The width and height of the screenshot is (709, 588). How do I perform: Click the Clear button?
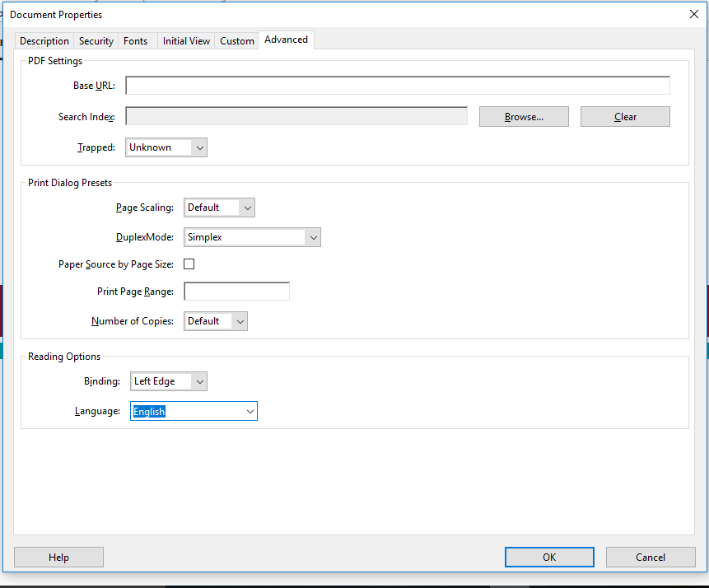coord(625,117)
